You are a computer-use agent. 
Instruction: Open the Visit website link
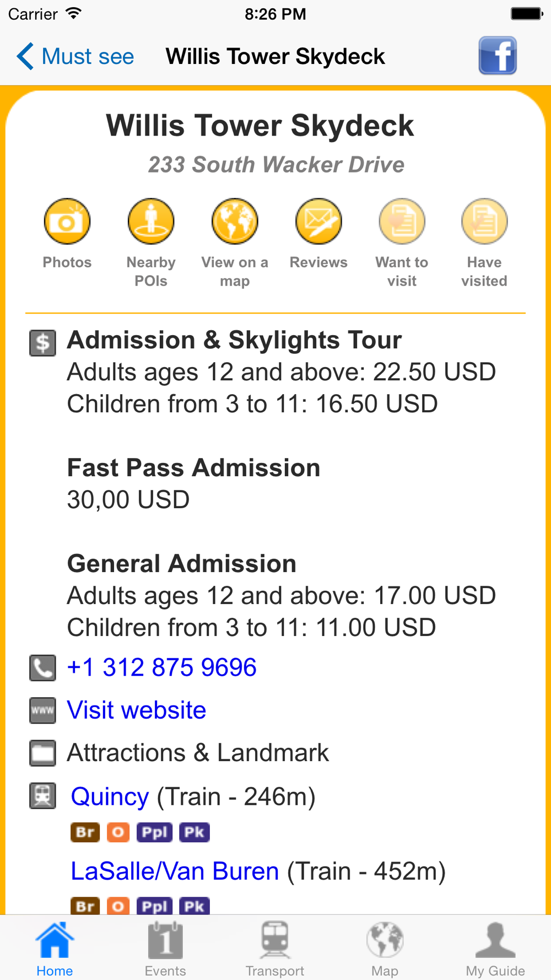tap(137, 710)
